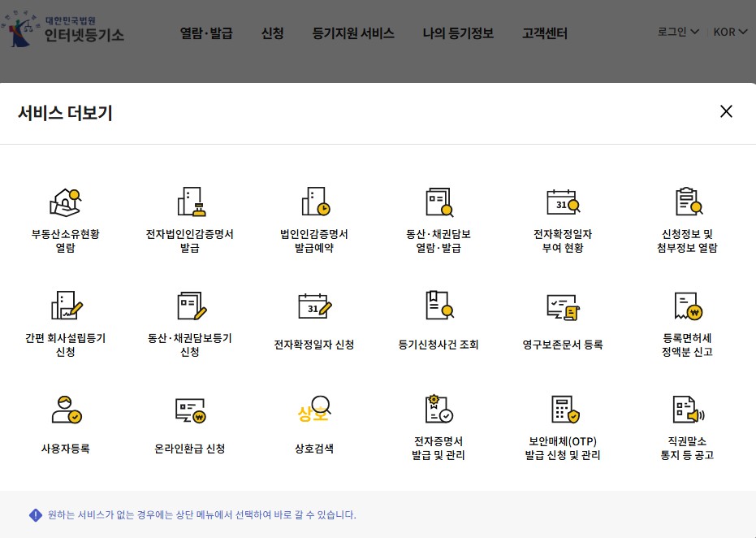Viewport: 756px width, 538px height.
Task: Open the KOR language selector
Action: 728,33
